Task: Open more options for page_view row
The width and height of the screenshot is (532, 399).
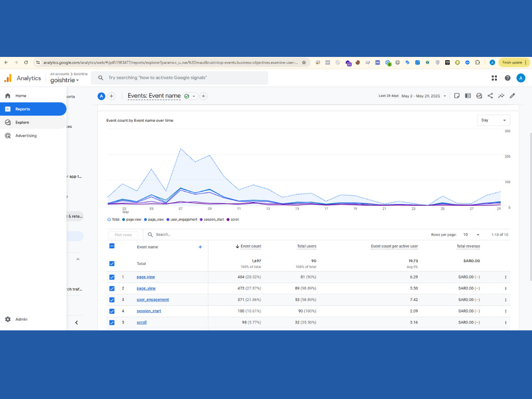Action: pos(505,288)
